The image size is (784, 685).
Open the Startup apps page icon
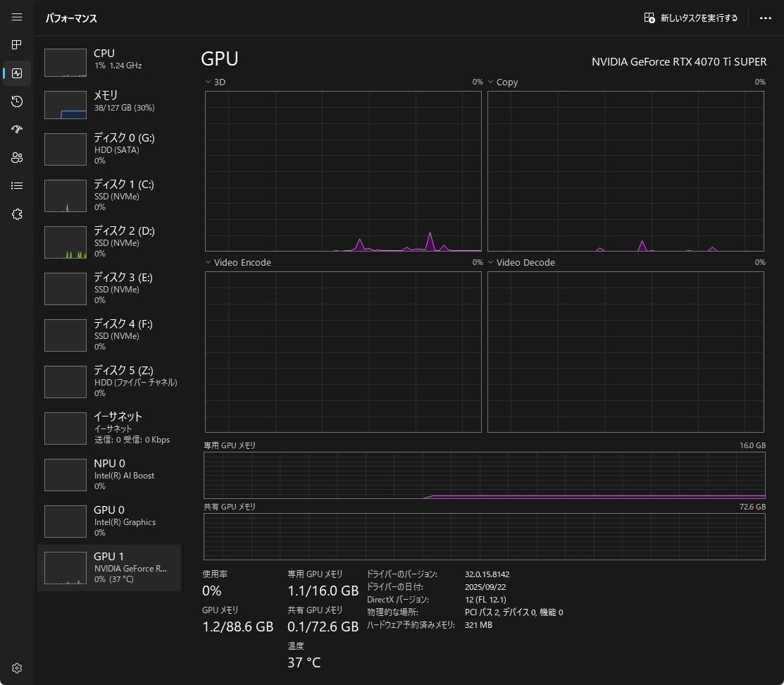[17, 130]
